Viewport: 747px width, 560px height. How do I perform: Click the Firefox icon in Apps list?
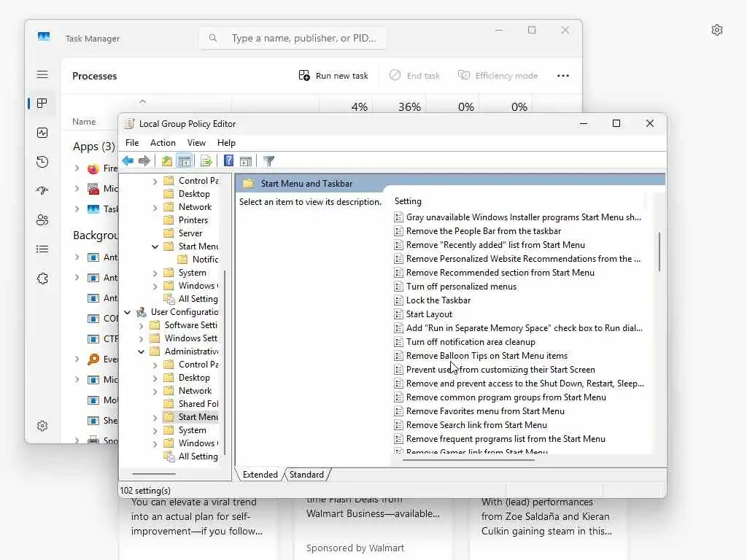(x=93, y=168)
